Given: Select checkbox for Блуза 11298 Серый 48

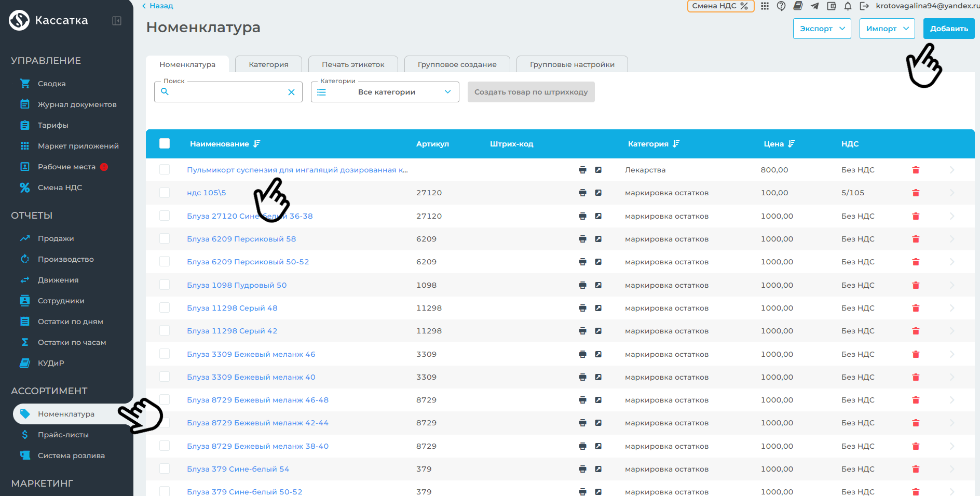Looking at the screenshot, I should [x=165, y=308].
